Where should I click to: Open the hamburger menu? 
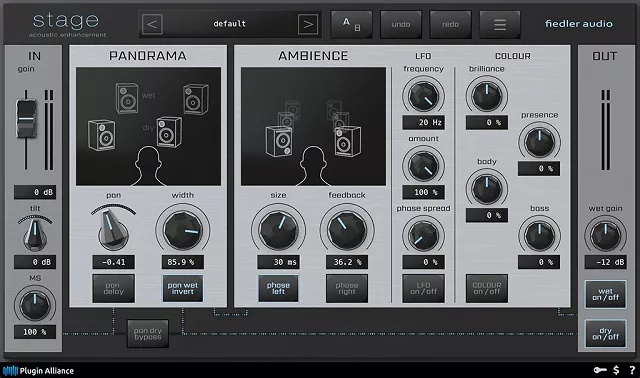500,24
